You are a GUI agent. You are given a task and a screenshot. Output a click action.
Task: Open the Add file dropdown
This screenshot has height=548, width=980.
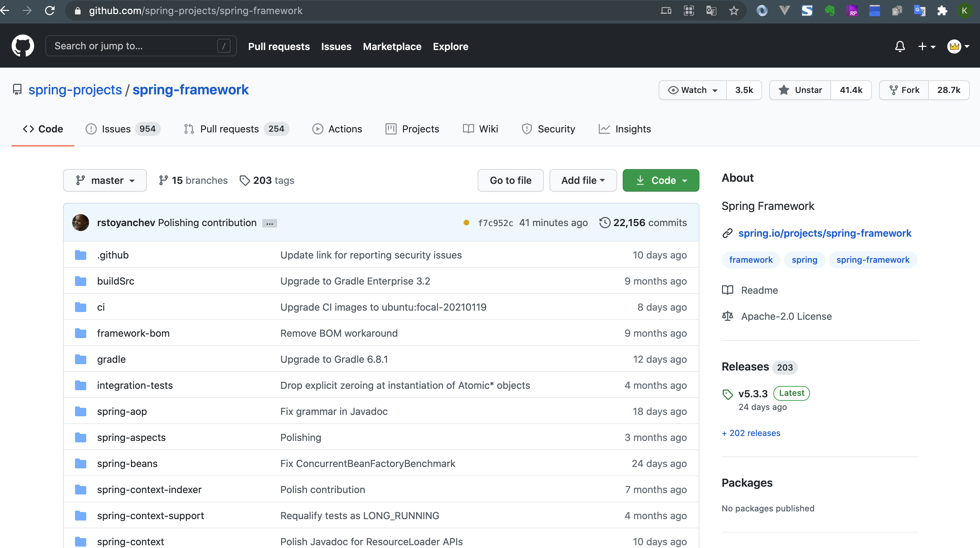click(x=583, y=180)
